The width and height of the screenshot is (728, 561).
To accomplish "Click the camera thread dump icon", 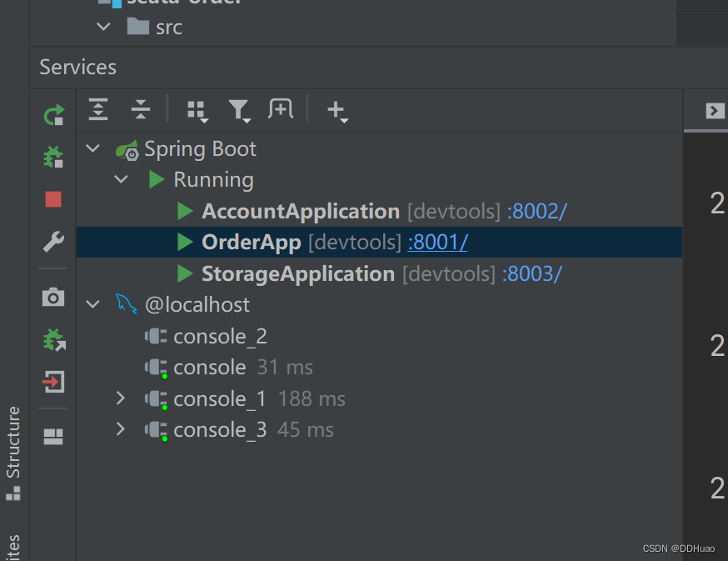I will (53, 297).
